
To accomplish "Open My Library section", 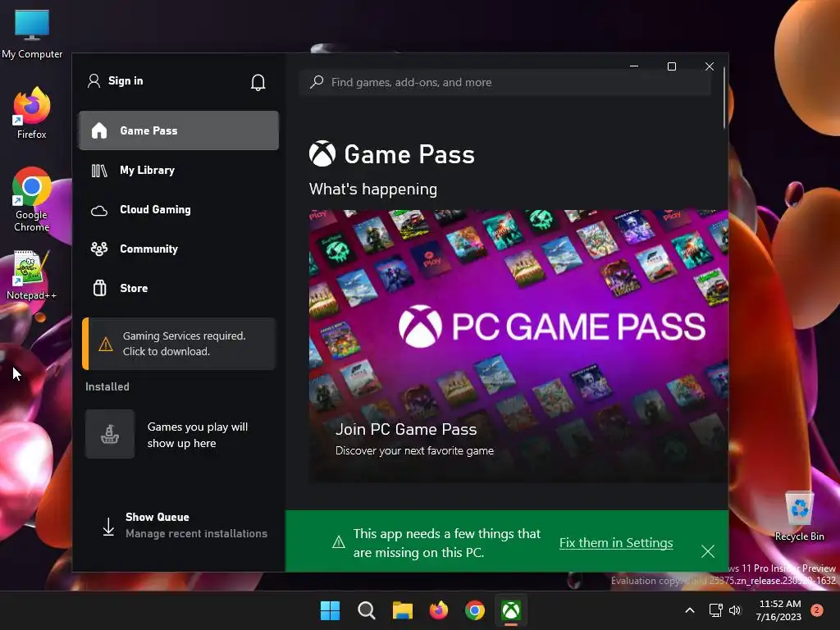I will tap(178, 171).
